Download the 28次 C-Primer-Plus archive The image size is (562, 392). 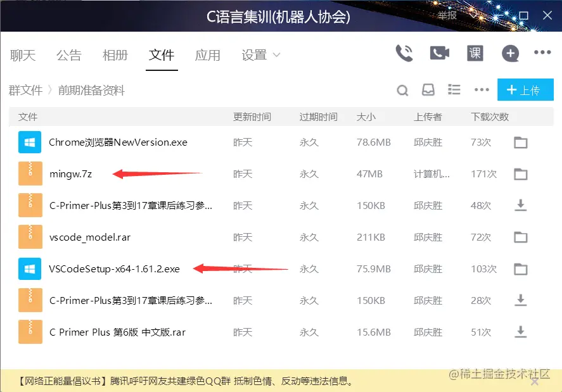(x=520, y=300)
